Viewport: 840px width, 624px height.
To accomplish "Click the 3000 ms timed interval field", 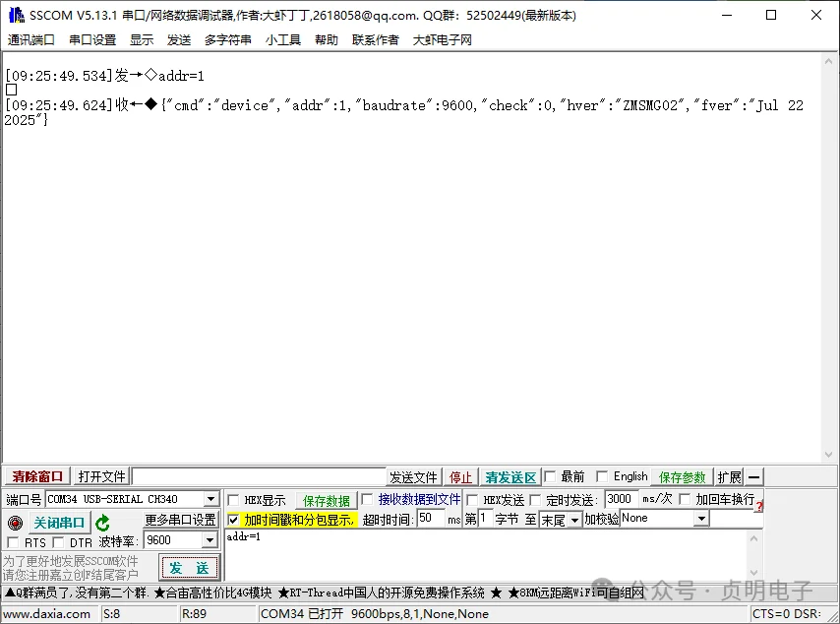I will pyautogui.click(x=622, y=499).
